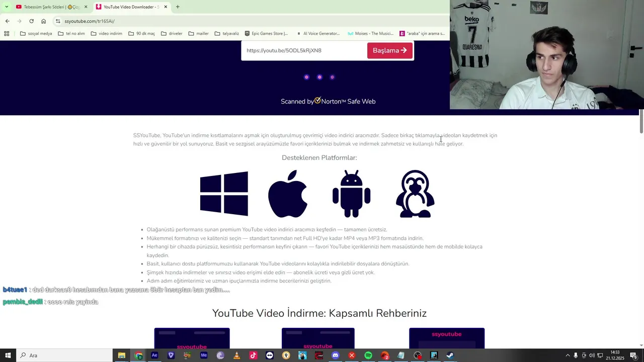Image resolution: width=644 pixels, height=362 pixels.
Task: Open a new browser tab
Action: tap(178, 7)
